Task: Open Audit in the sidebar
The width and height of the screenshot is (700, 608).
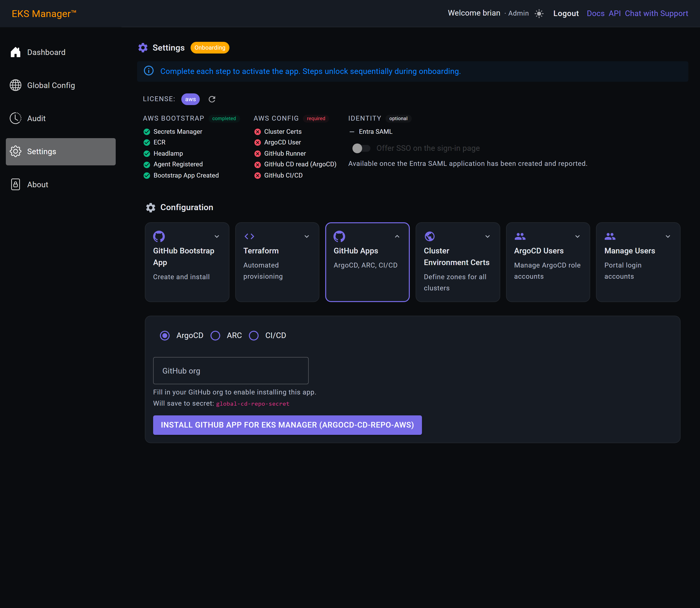Action: [x=61, y=118]
